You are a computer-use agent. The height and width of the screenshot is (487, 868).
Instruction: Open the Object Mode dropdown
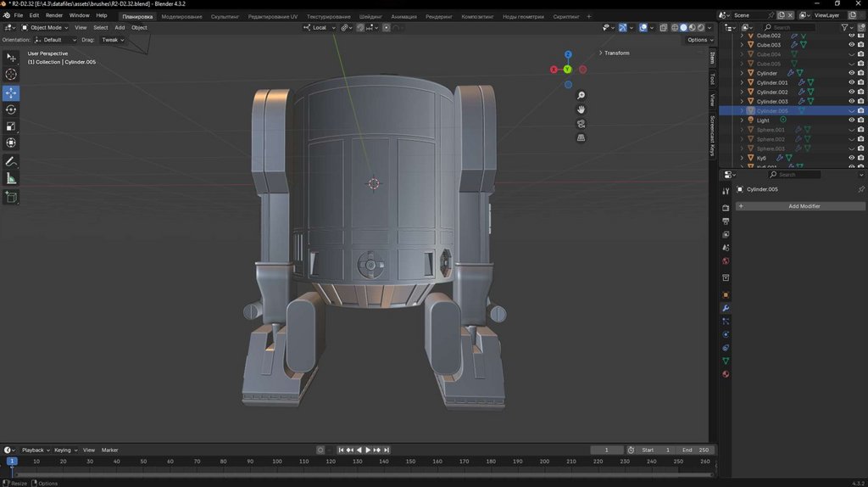click(46, 27)
